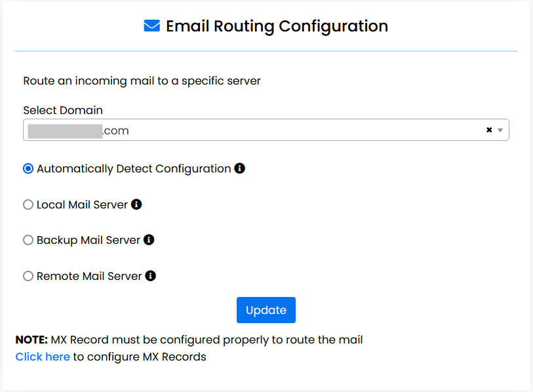Open info tooltip for Automatically Detect Configuration
This screenshot has width=533, height=392.
tap(240, 168)
